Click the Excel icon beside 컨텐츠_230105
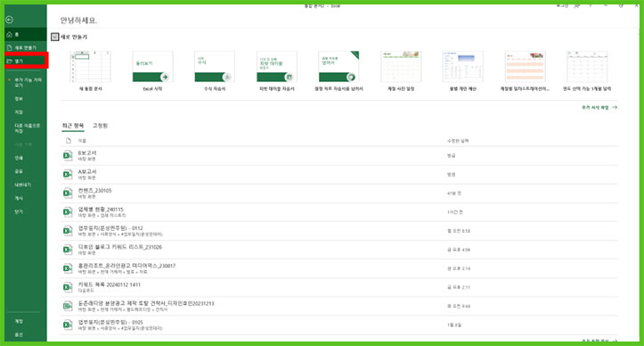Screen dimensions: 644x346 coord(68,194)
